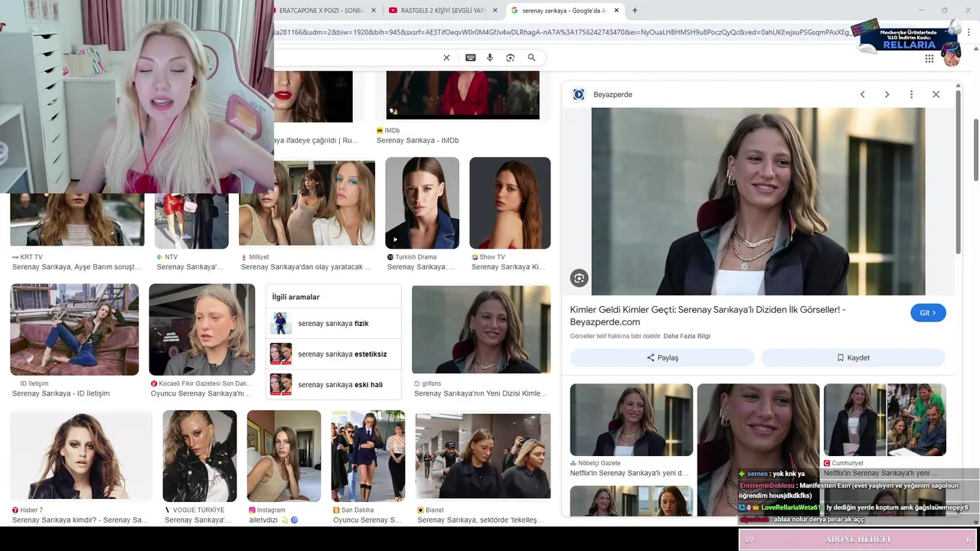
Task: Open the ID İletişim image result
Action: 74,330
